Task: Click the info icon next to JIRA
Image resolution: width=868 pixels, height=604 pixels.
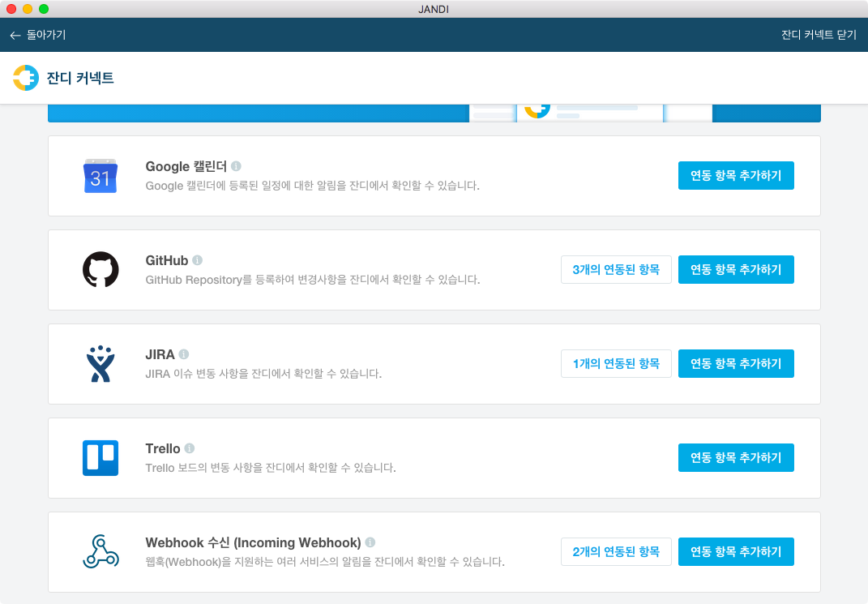Action: pos(184,354)
